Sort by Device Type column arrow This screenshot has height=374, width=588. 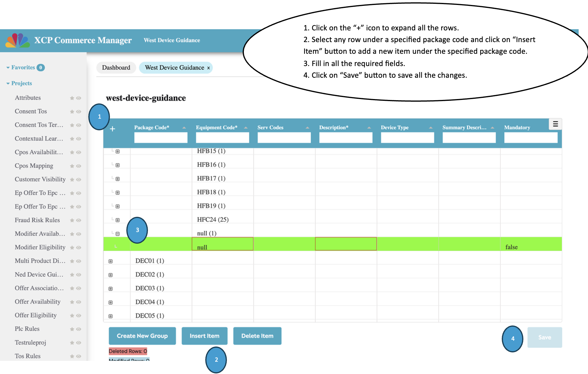pyautogui.click(x=431, y=128)
